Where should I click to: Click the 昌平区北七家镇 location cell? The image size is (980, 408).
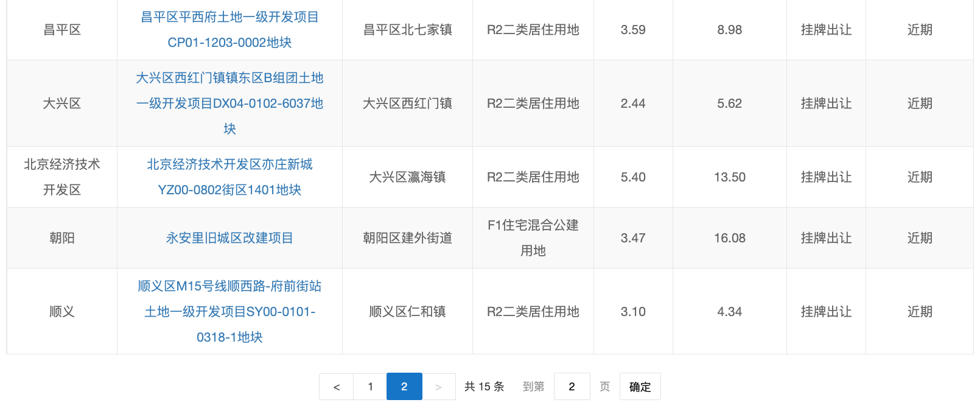pyautogui.click(x=407, y=30)
